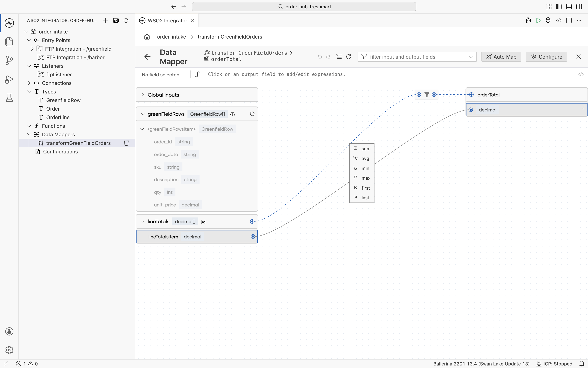Choose the sum aggregate option
588x368 pixels.
click(x=362, y=149)
